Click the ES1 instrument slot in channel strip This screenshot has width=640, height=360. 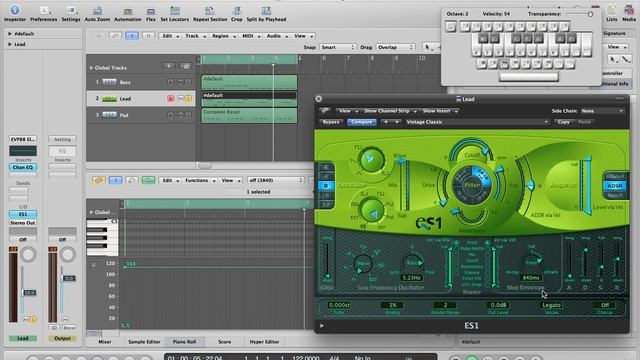point(23,214)
